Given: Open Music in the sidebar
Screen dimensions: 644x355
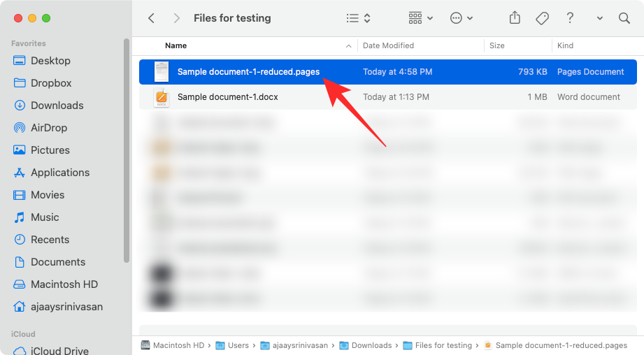Looking at the screenshot, I should point(36,217).
